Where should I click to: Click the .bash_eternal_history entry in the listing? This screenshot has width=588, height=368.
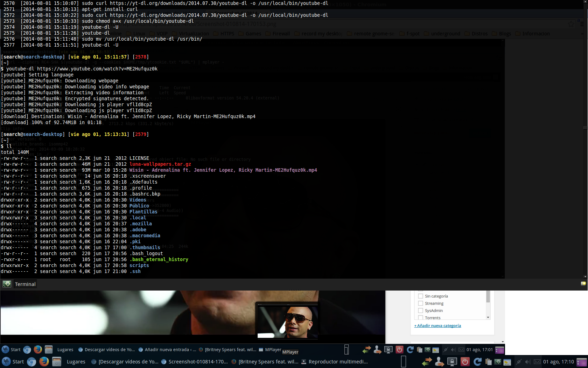click(159, 259)
